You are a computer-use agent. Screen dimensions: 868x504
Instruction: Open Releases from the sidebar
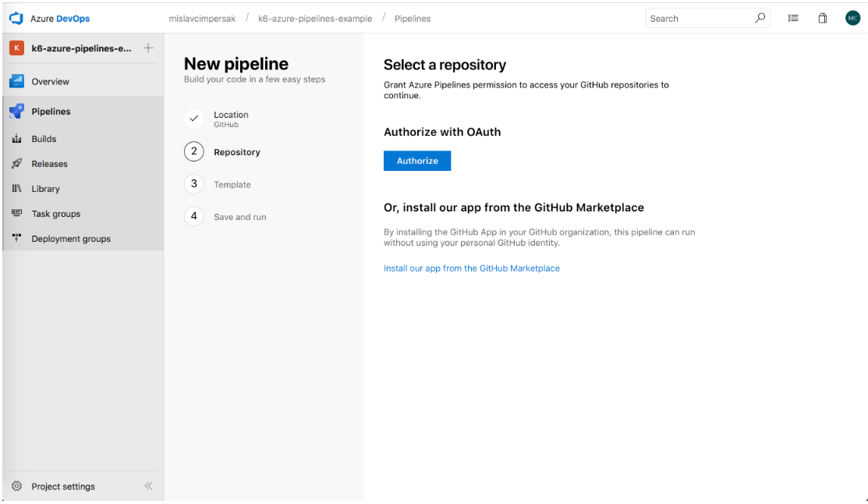(x=49, y=164)
